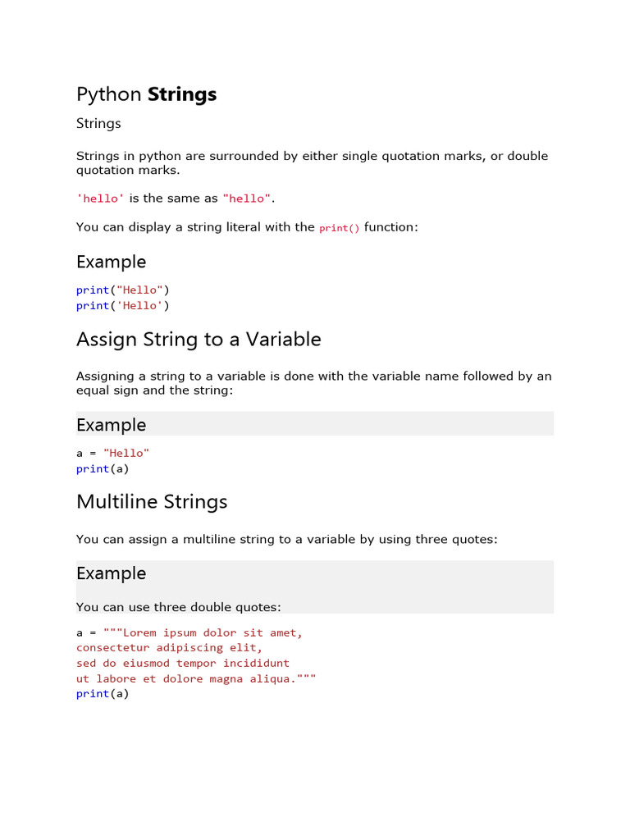Click the "consectetur adipiscing elit," code line

tap(169, 647)
